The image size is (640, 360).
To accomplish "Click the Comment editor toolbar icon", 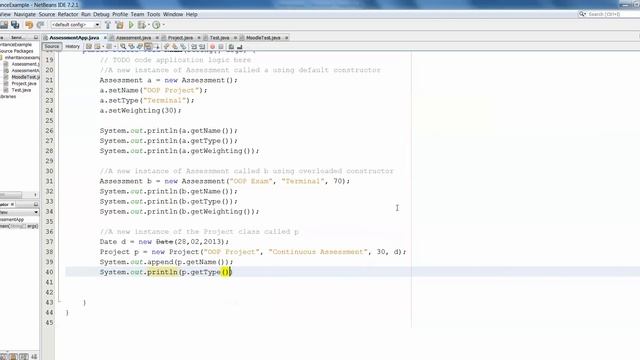I will (x=231, y=47).
